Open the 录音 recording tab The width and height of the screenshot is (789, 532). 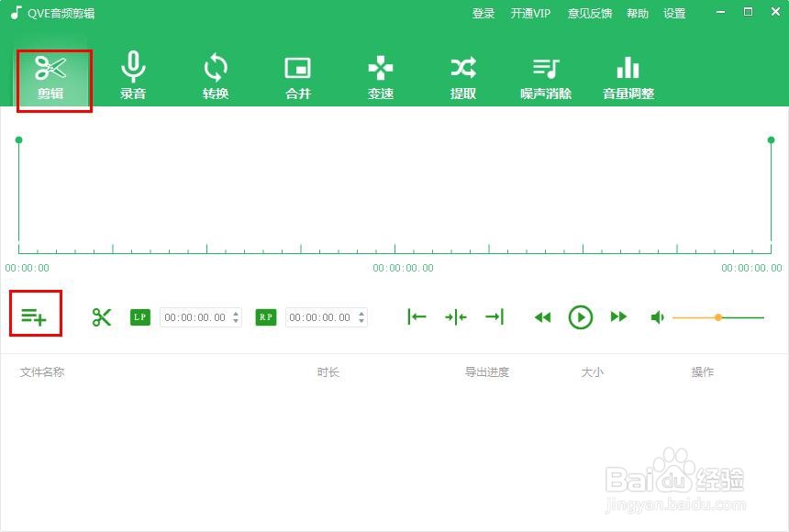coord(133,76)
